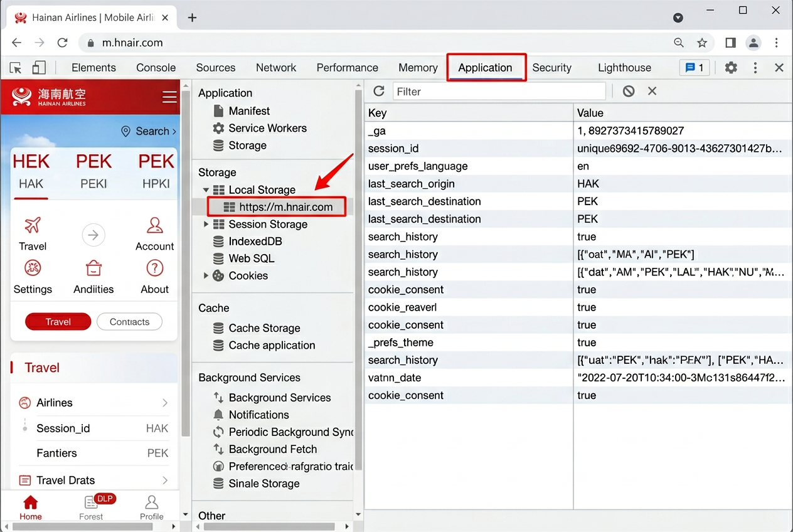Switch to the Sources tab
The height and width of the screenshot is (532, 793).
coord(215,68)
